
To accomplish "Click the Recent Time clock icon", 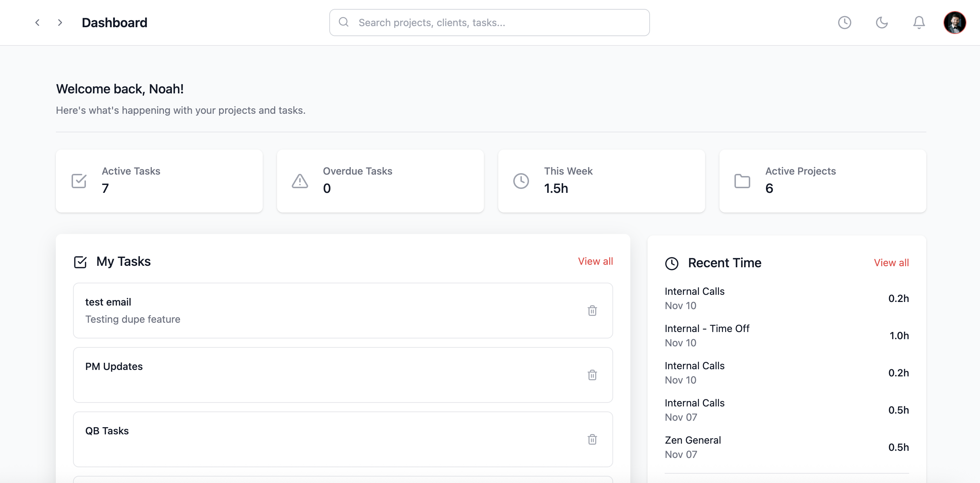I will (x=672, y=263).
